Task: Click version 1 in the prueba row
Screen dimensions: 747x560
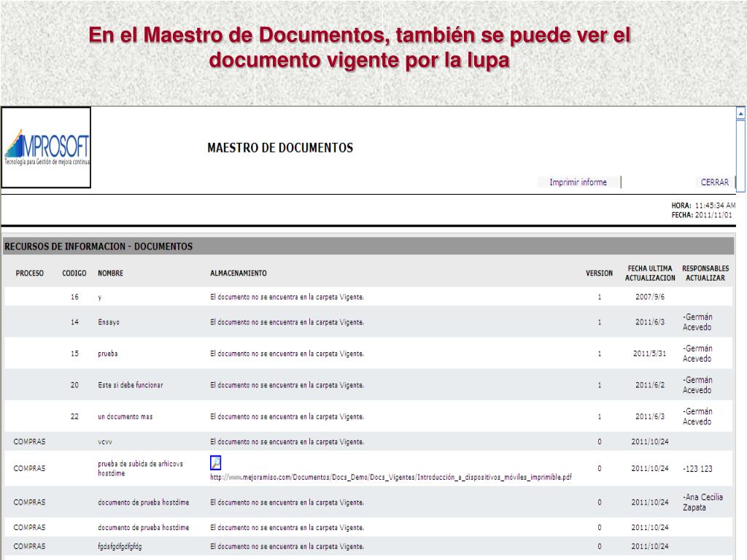Action: pos(600,354)
